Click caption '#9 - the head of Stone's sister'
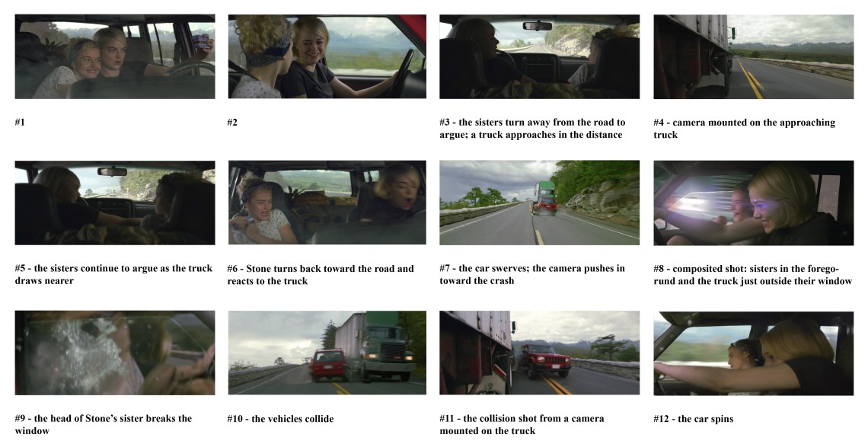Screen dimensions: 868x447 pos(104,425)
